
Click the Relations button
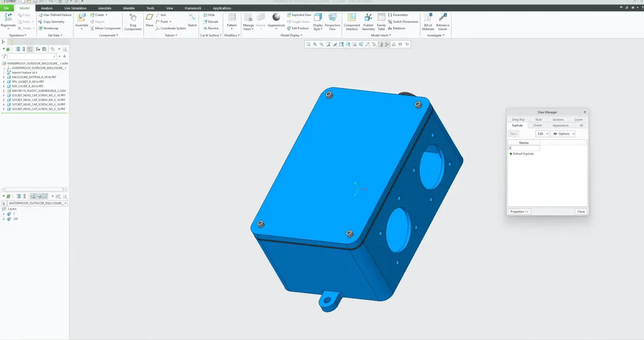[x=396, y=28]
